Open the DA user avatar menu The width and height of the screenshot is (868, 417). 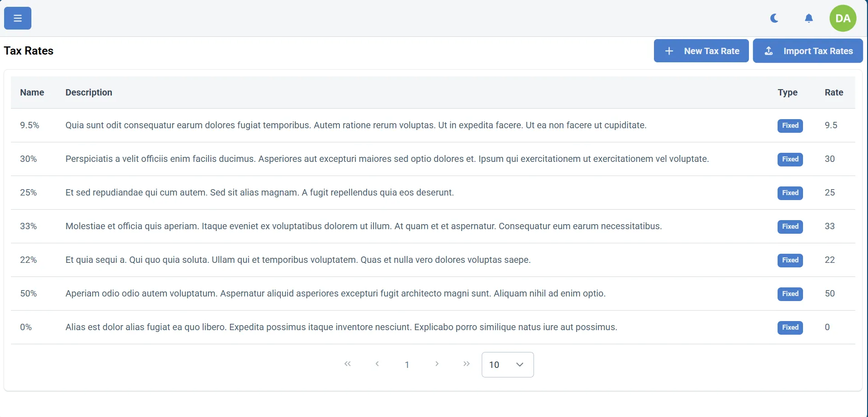(x=843, y=18)
